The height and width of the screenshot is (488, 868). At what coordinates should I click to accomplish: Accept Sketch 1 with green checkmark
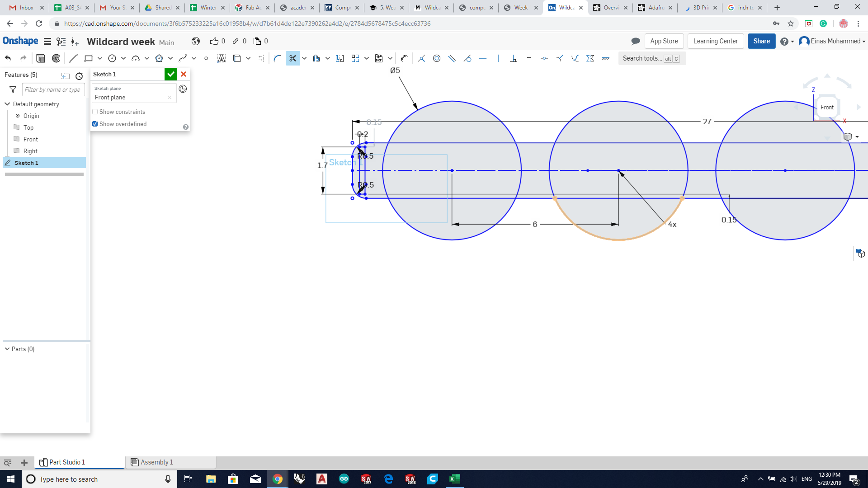click(170, 74)
